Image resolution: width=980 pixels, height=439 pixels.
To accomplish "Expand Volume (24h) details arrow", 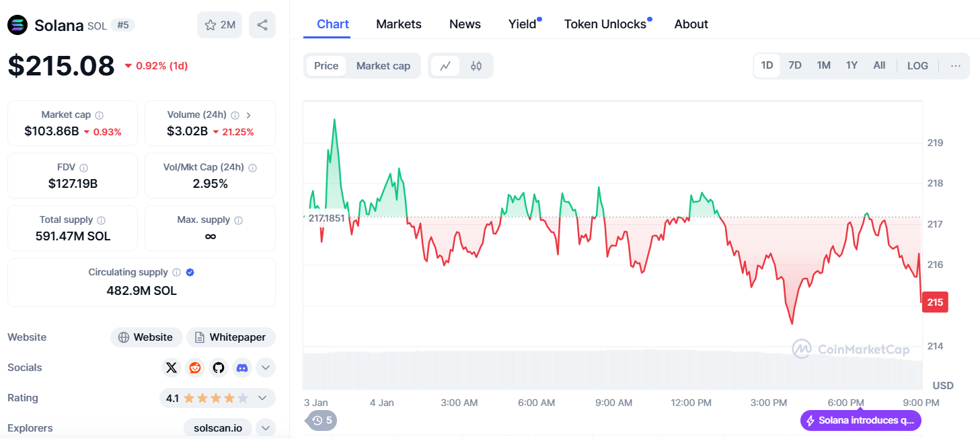I will pos(248,115).
